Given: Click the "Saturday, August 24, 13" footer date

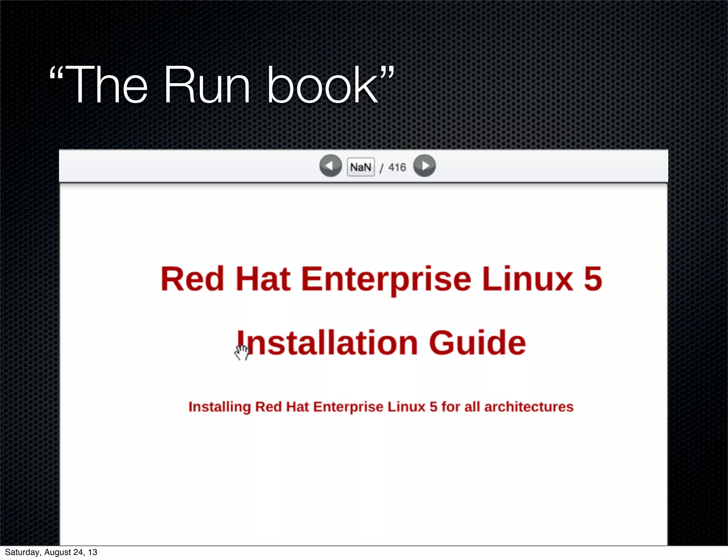Looking at the screenshot, I should click(51, 552).
